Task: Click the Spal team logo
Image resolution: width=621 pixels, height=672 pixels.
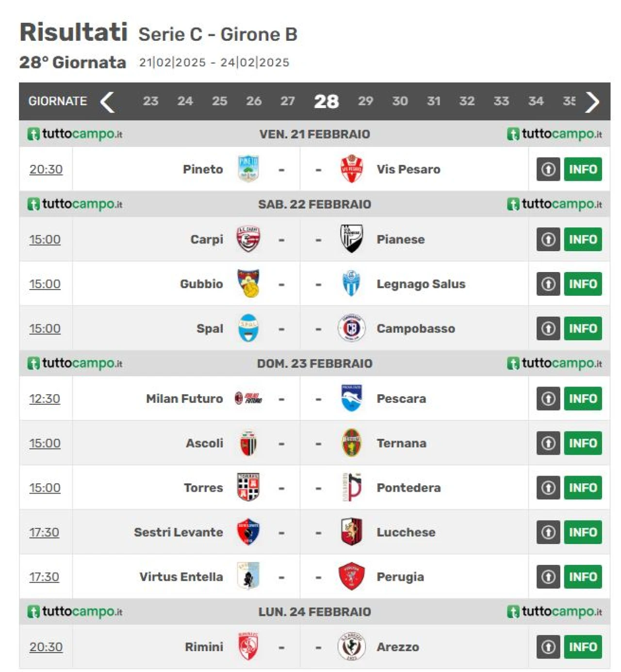Action: (248, 328)
